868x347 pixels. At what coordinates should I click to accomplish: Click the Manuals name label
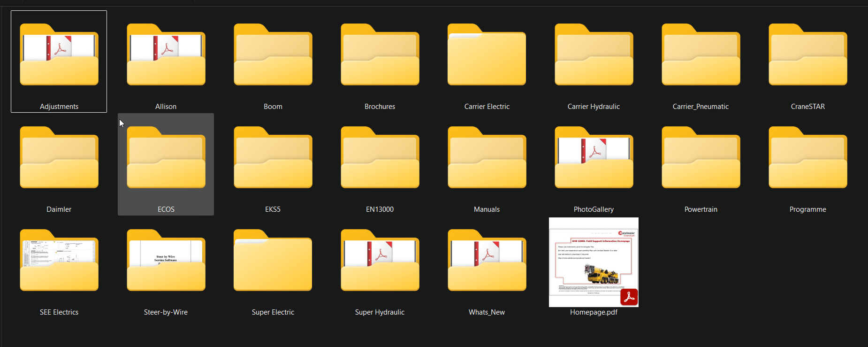coord(487,209)
